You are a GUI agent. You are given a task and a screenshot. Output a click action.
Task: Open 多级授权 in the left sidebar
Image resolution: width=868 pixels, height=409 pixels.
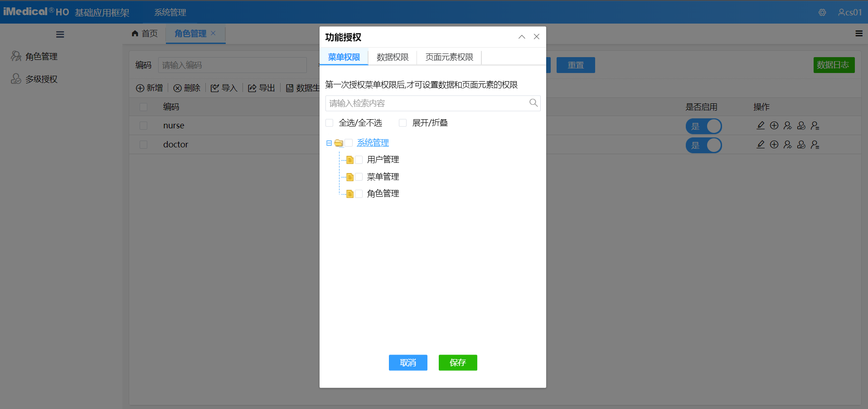click(x=40, y=79)
